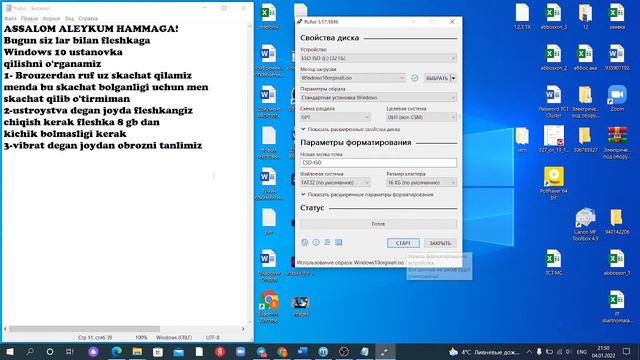The image size is (640, 360).
Task: Open notification center icon
Action: 627,352
